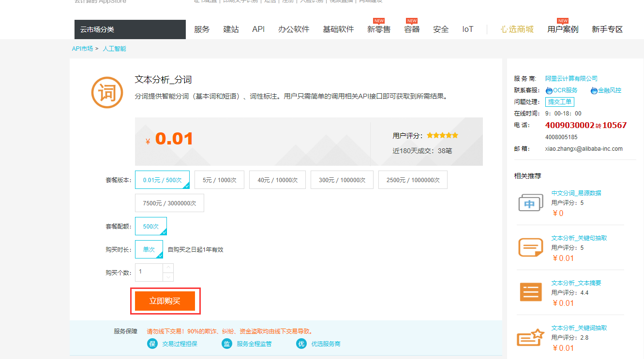Select the 2500元 / 1000000次 package
The image size is (644, 359).
[413, 180]
